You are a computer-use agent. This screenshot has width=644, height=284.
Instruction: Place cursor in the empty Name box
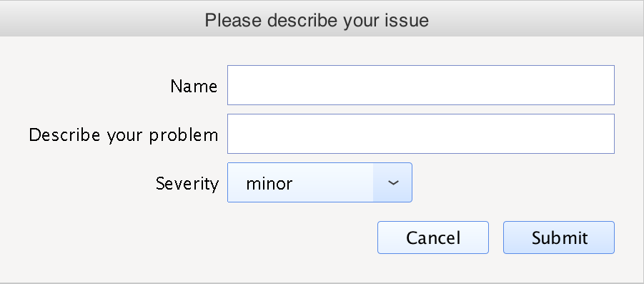pyautogui.click(x=421, y=85)
